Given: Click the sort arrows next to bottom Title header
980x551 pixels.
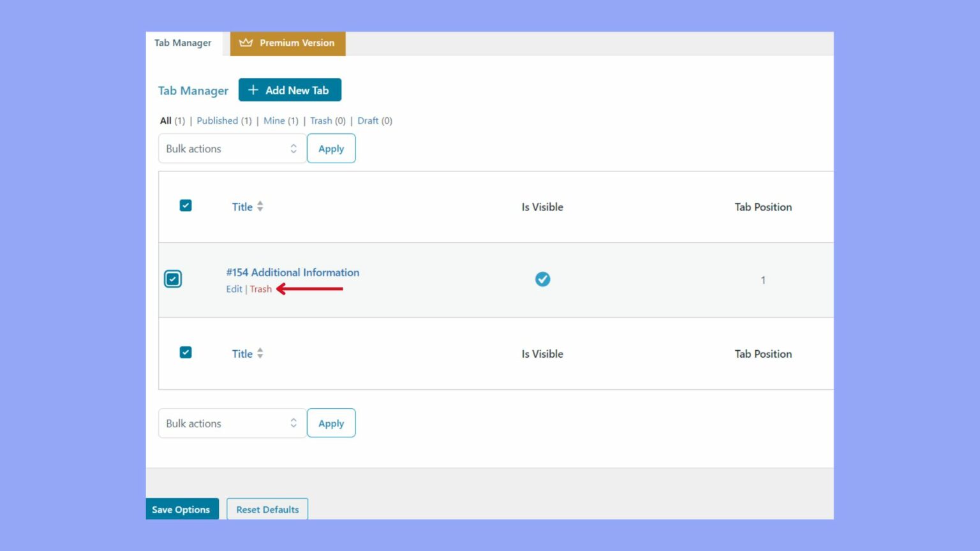Looking at the screenshot, I should click(x=261, y=353).
